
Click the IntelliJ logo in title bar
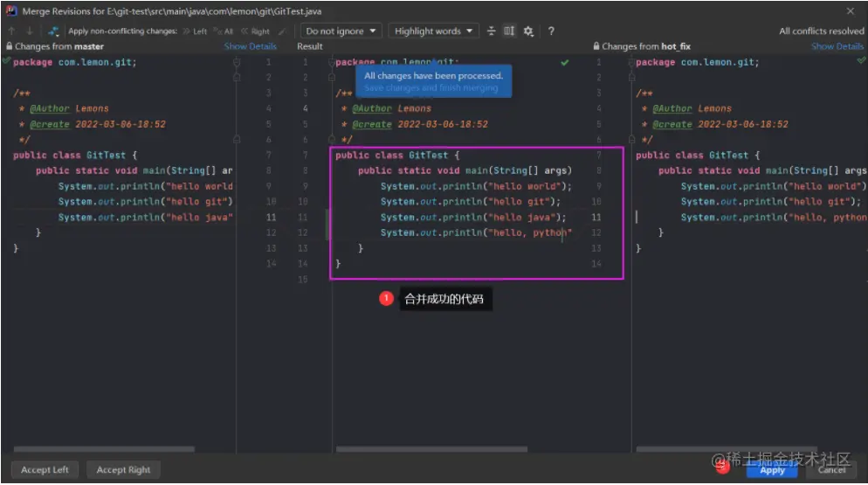(x=11, y=10)
